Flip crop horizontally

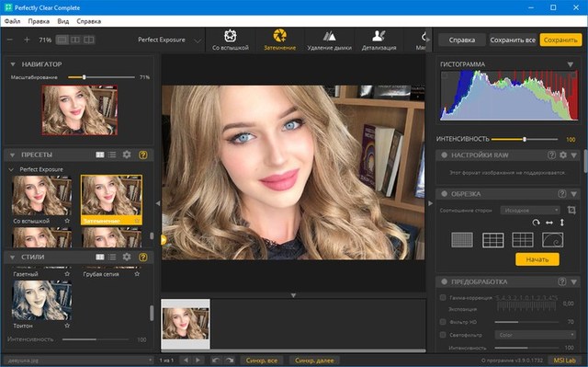549,223
